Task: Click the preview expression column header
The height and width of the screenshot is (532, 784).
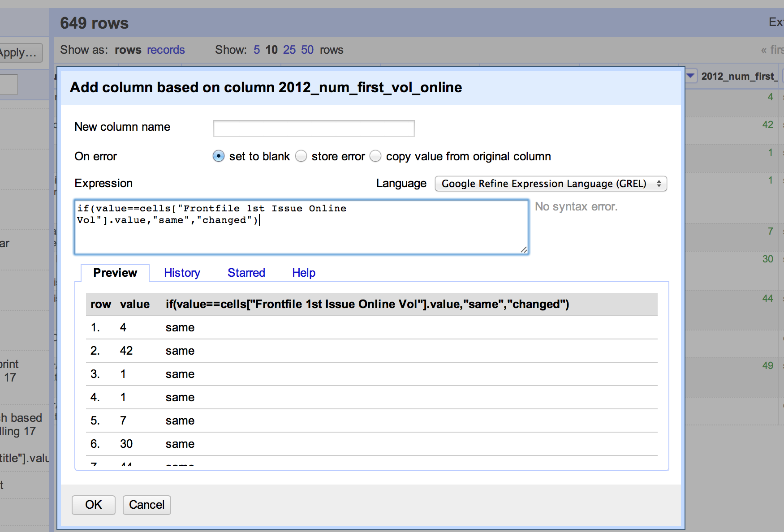Action: click(367, 304)
